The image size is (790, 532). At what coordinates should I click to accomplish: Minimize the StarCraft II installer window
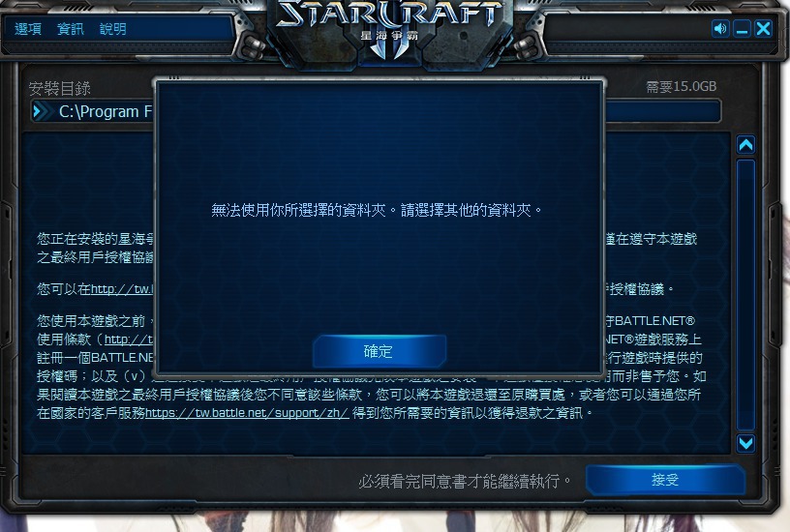[x=742, y=29]
